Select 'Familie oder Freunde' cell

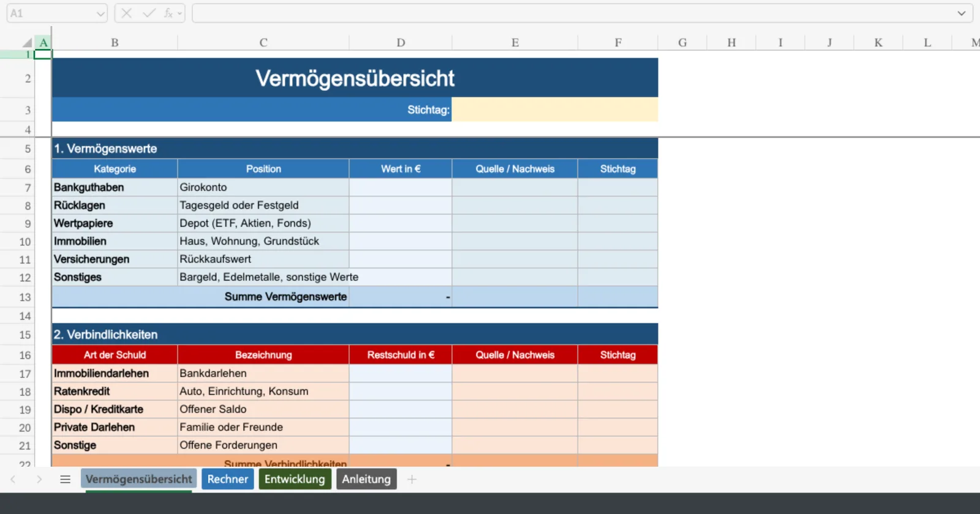(x=263, y=427)
